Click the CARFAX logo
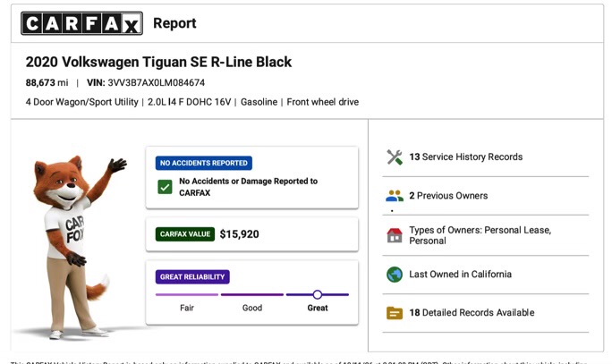The height and width of the screenshot is (364, 612). (81, 23)
